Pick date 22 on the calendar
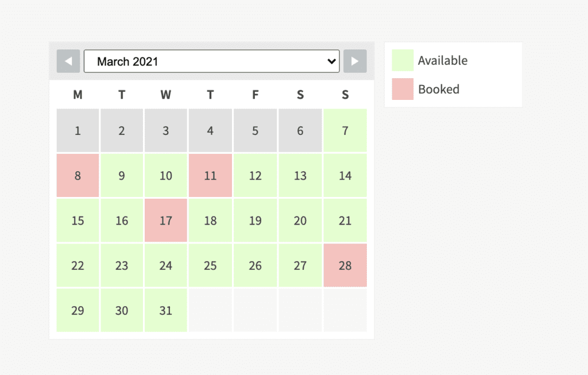Viewport: 588px width, 375px height. (x=78, y=265)
